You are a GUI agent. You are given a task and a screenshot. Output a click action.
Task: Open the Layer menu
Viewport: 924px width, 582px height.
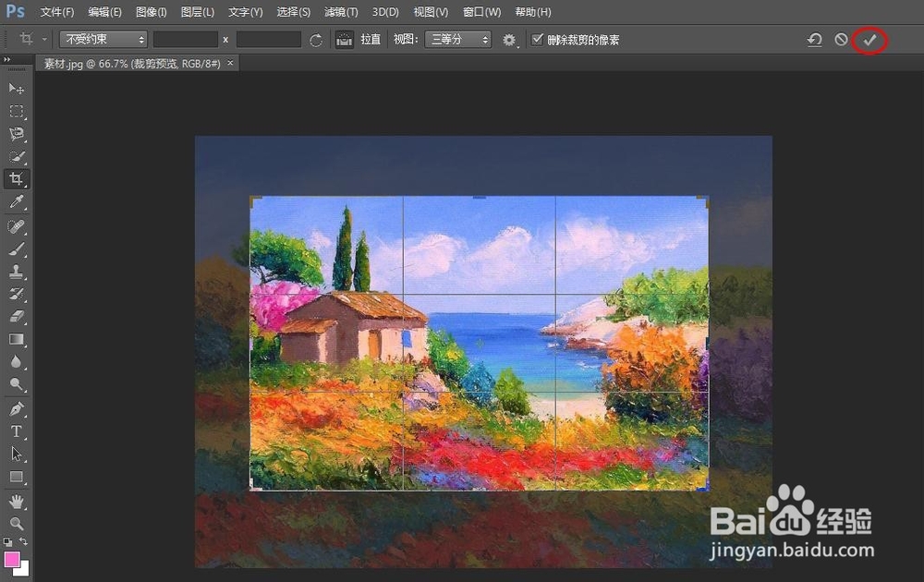tap(198, 12)
